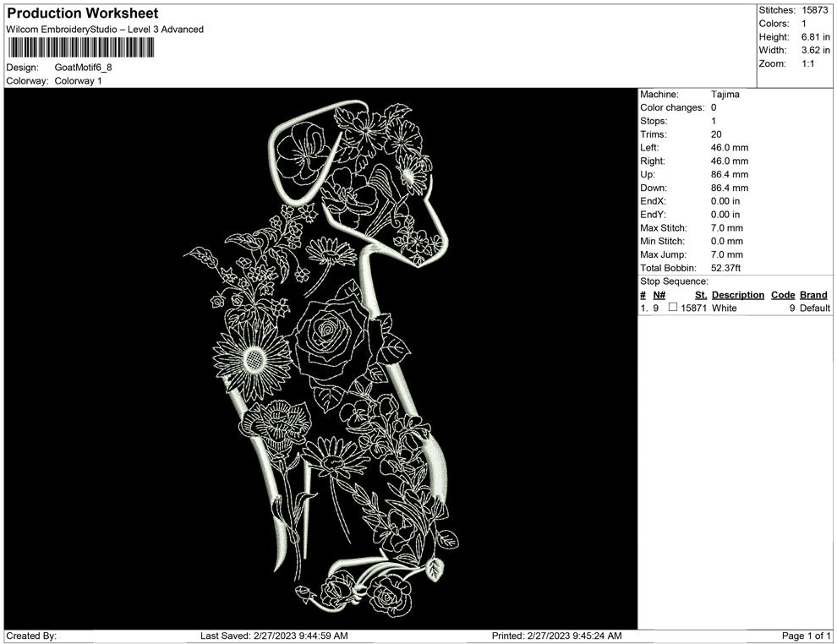
Task: Select the first stop sequence row White
Action: (724, 308)
